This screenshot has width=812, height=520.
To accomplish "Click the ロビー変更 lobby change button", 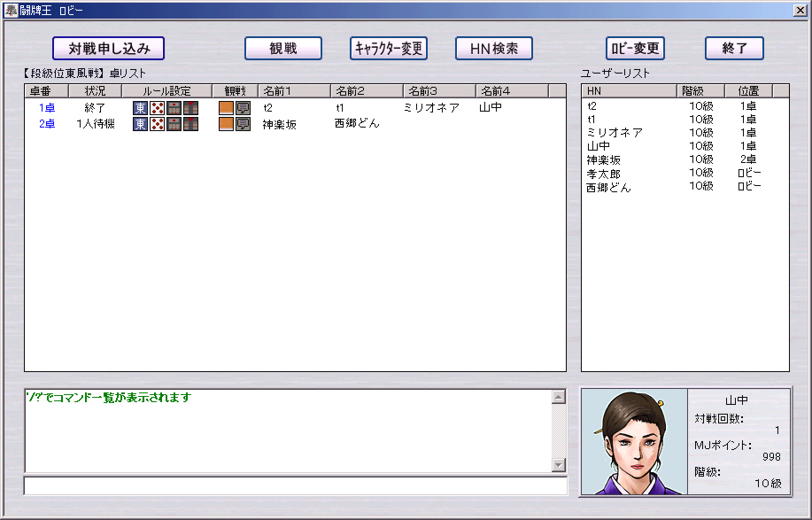I will click(635, 49).
